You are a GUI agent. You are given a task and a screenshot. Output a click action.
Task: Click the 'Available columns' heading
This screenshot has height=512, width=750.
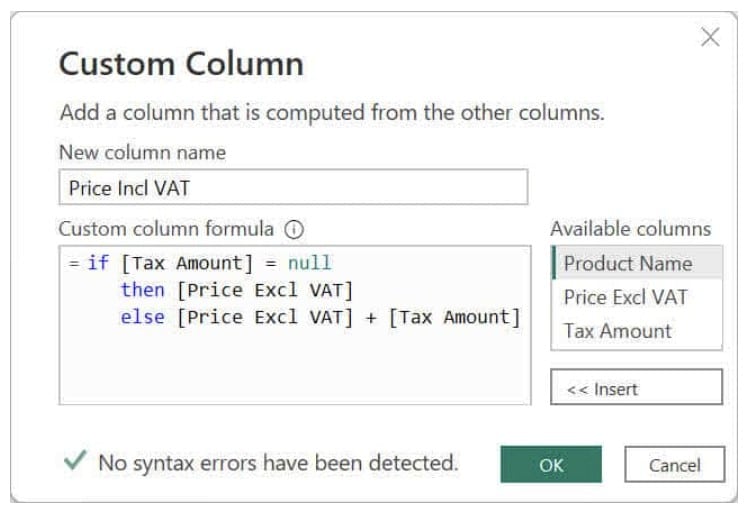click(x=630, y=229)
